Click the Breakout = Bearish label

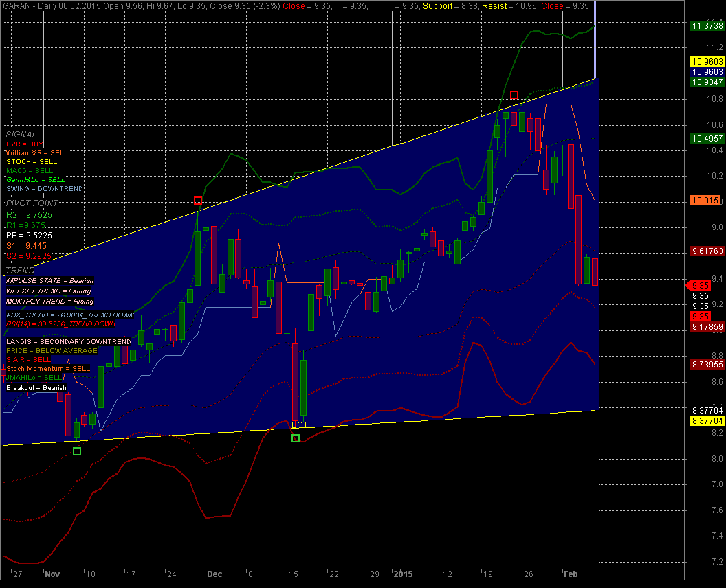coord(36,388)
